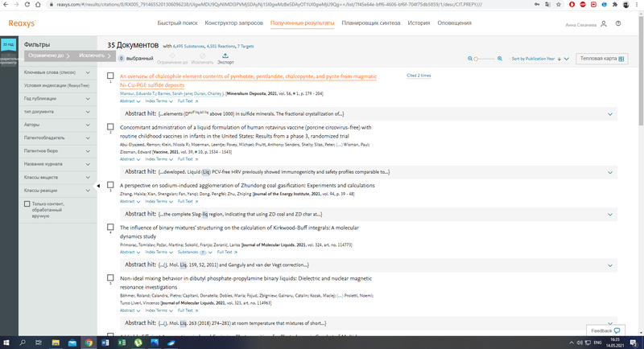Open the История tab
644x349 pixels.
pos(419,23)
